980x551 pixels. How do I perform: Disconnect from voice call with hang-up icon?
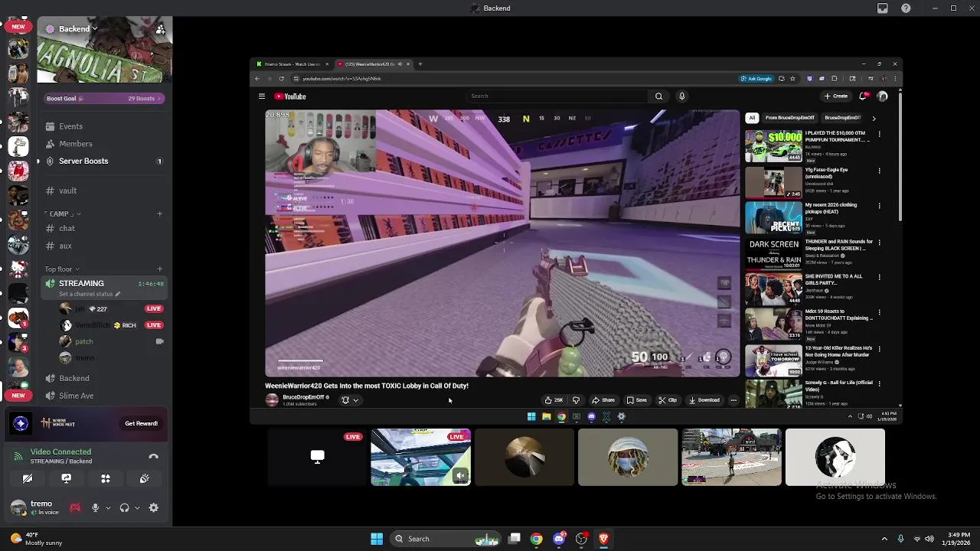(153, 457)
